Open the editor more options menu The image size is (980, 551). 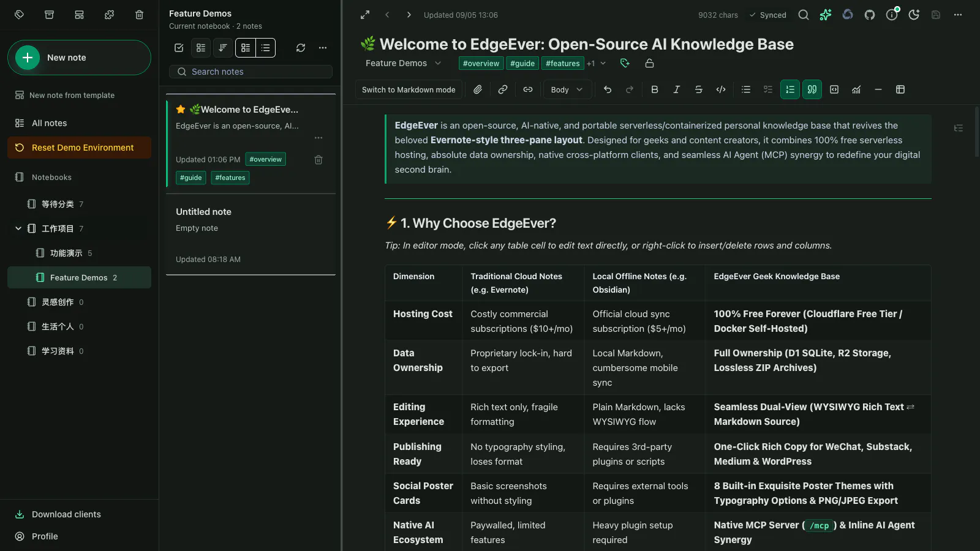pyautogui.click(x=958, y=15)
